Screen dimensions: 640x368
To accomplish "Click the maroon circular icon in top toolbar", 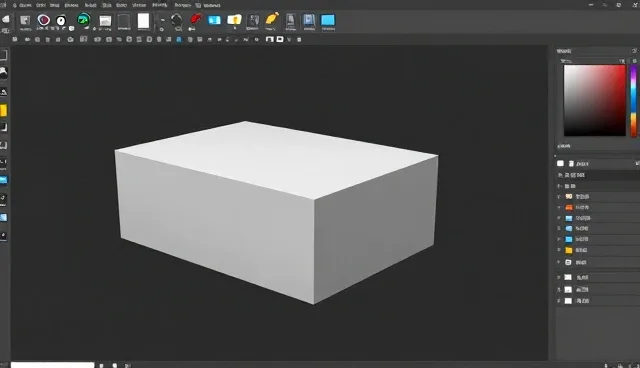I will [44, 20].
